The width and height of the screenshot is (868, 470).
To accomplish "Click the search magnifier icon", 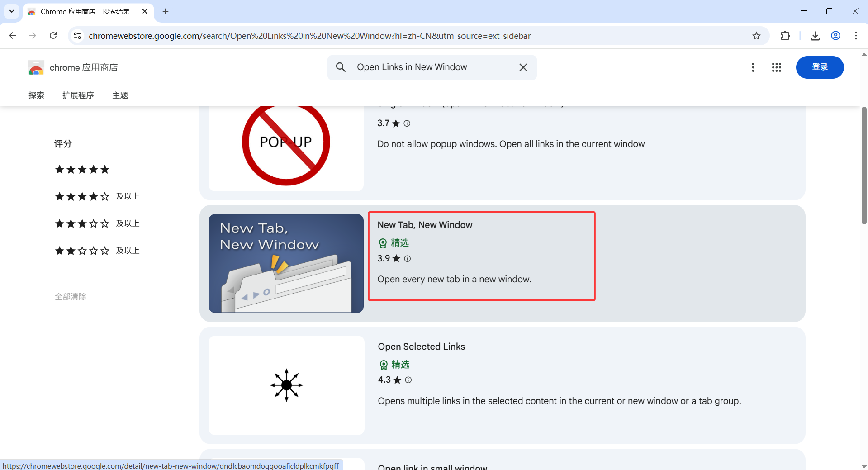I will [x=341, y=67].
